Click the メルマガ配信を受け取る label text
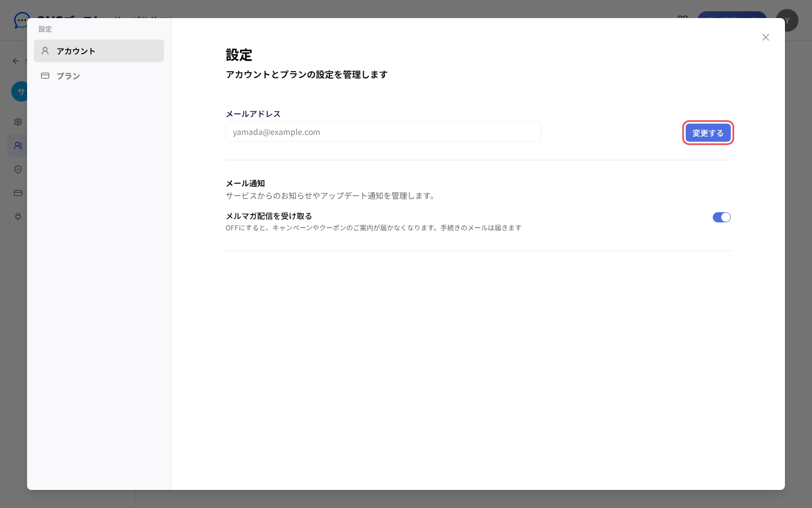The height and width of the screenshot is (508, 812). click(269, 216)
